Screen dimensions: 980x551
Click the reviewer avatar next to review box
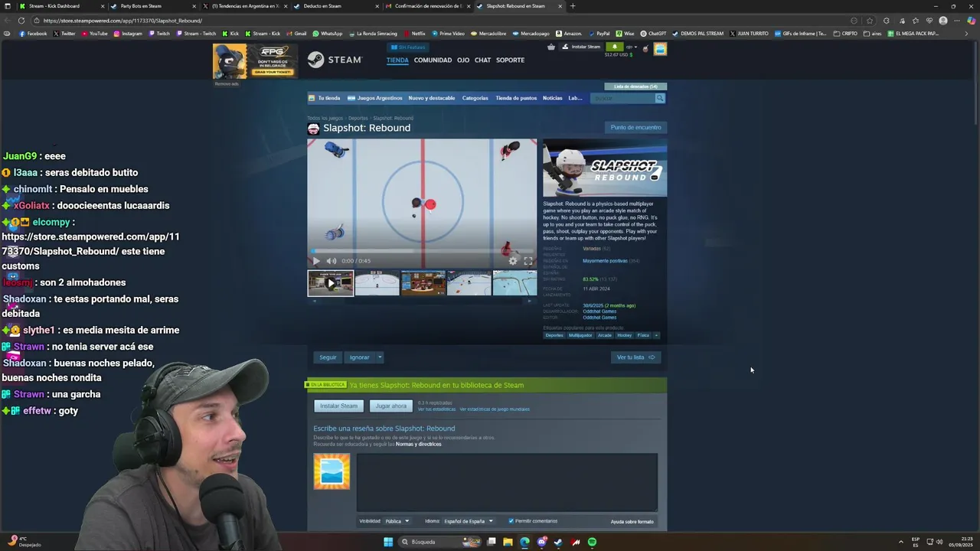[332, 471]
